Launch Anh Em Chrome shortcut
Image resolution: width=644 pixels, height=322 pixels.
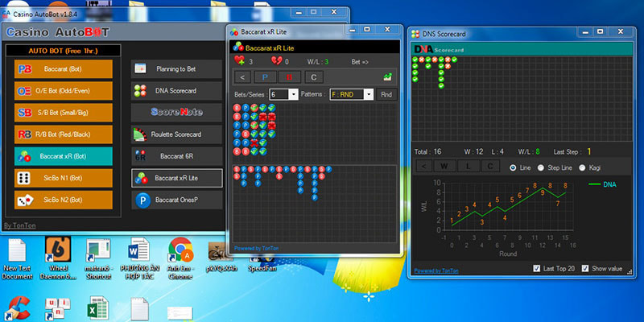tap(180, 258)
